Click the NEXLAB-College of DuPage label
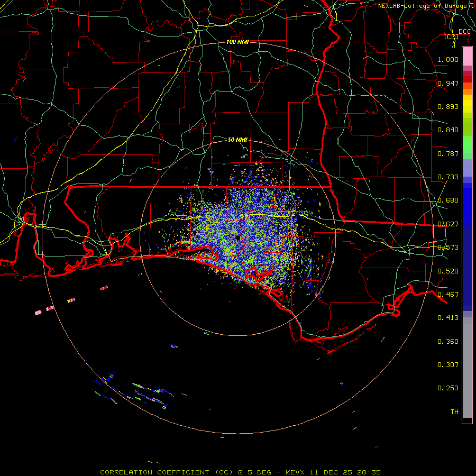This screenshot has height=476, width=476. pos(422,6)
